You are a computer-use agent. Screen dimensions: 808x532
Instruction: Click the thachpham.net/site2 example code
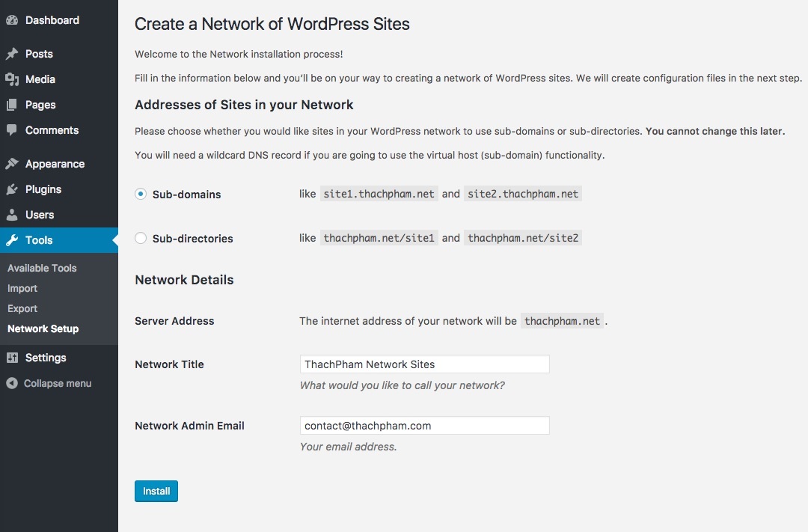[x=523, y=238]
